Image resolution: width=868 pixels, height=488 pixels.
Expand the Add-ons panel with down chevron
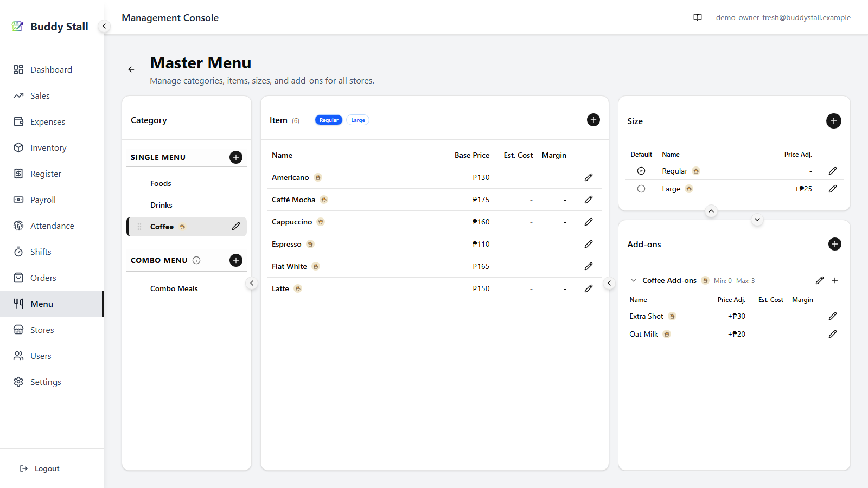point(757,220)
